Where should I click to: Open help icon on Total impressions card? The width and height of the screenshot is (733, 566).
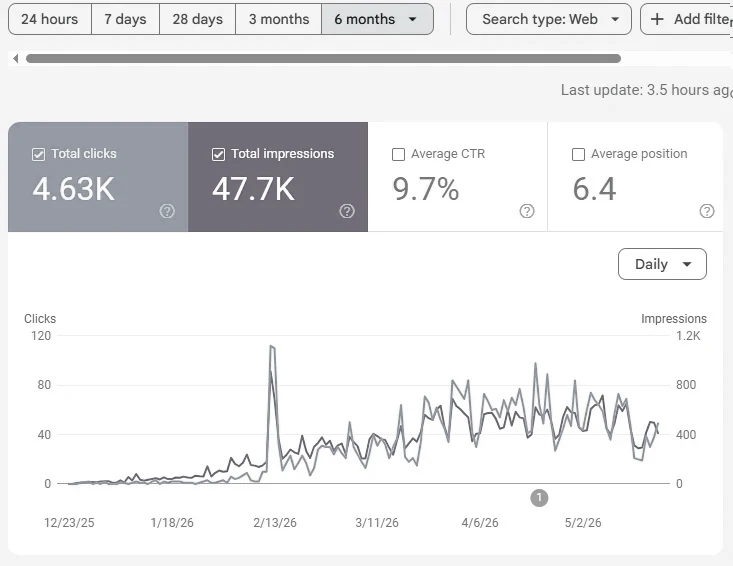click(x=347, y=211)
